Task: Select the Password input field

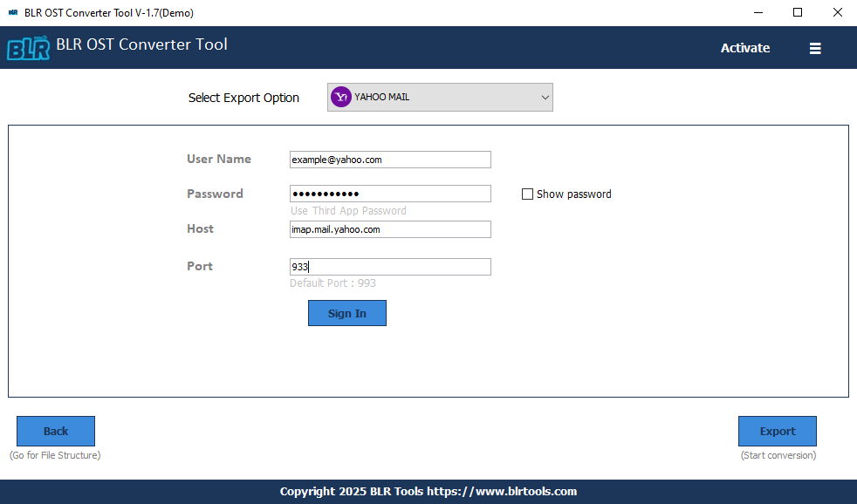Action: pyautogui.click(x=390, y=194)
